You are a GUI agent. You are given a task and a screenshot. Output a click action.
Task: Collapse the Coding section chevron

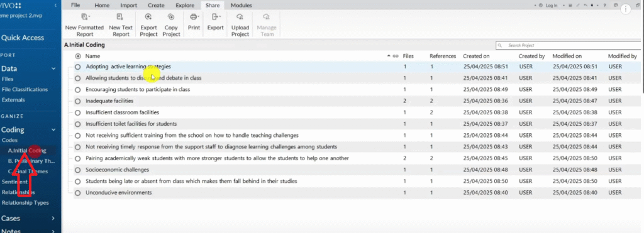[53, 129]
